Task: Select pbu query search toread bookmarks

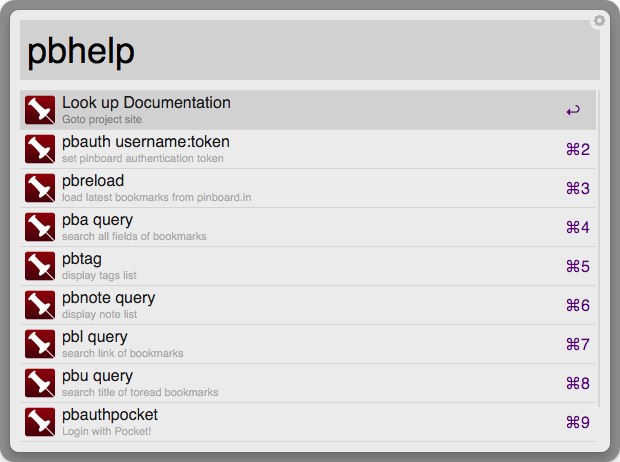Action: (x=308, y=383)
